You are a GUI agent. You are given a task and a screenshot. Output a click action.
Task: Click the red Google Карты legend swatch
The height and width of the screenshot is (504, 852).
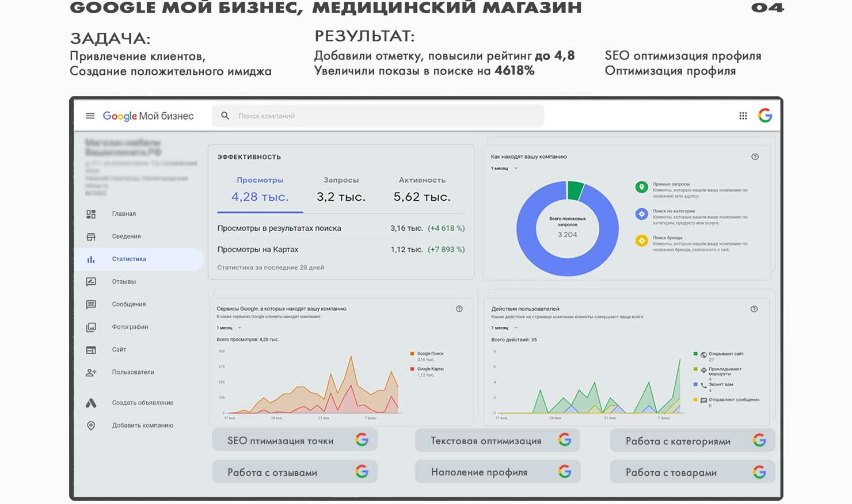tap(412, 369)
